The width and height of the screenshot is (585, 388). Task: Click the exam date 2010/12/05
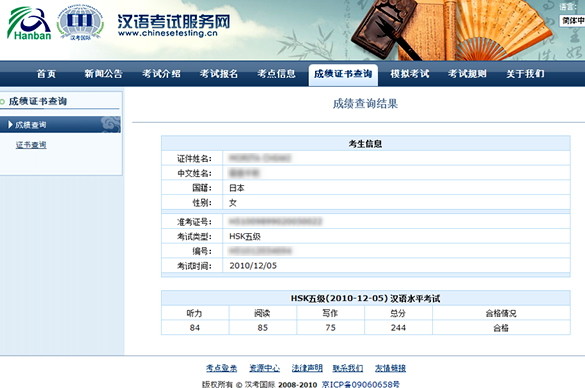coord(253,266)
